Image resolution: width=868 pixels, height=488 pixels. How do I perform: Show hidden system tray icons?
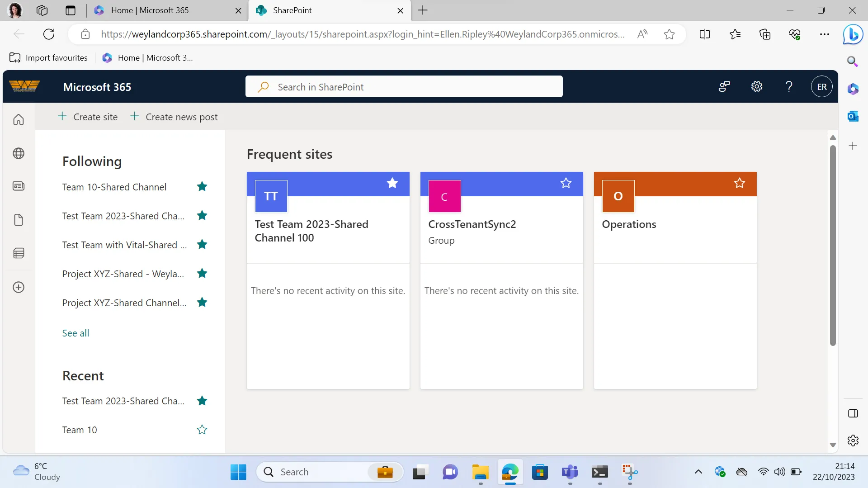coord(698,472)
